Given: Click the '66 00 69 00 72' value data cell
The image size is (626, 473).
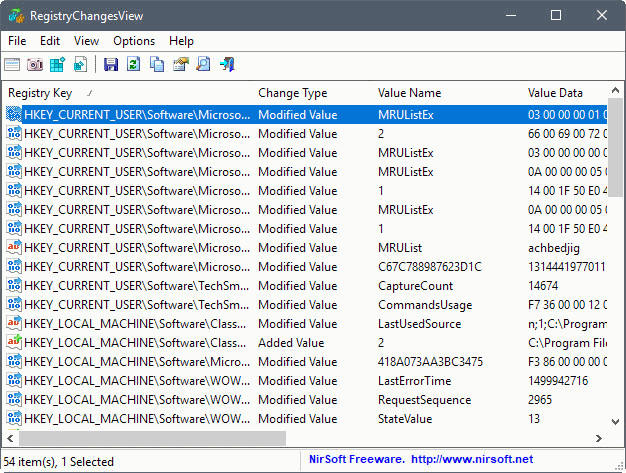Looking at the screenshot, I should click(567, 134).
